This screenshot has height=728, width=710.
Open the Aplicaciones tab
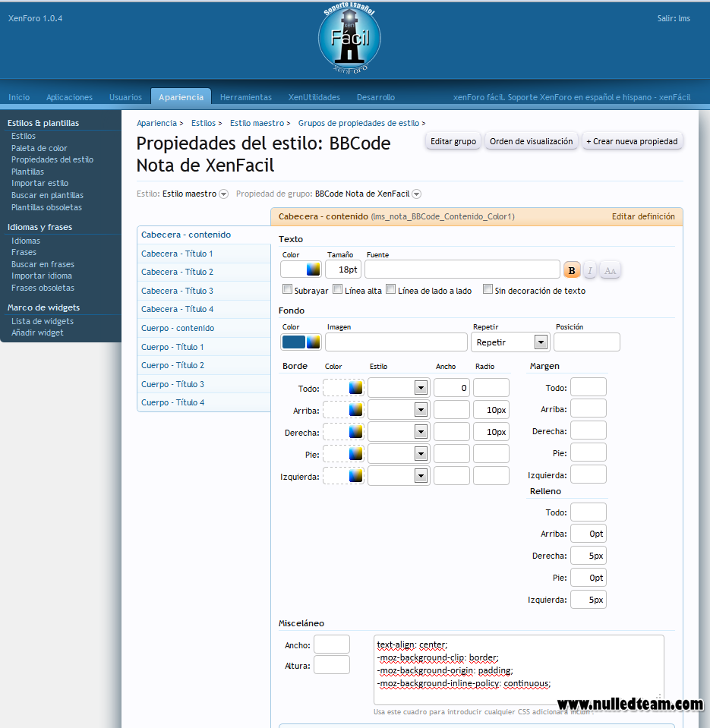tap(69, 97)
